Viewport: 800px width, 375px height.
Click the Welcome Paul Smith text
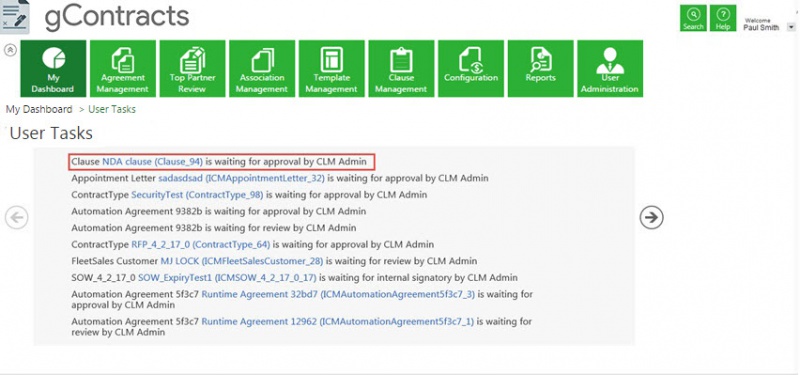761,24
